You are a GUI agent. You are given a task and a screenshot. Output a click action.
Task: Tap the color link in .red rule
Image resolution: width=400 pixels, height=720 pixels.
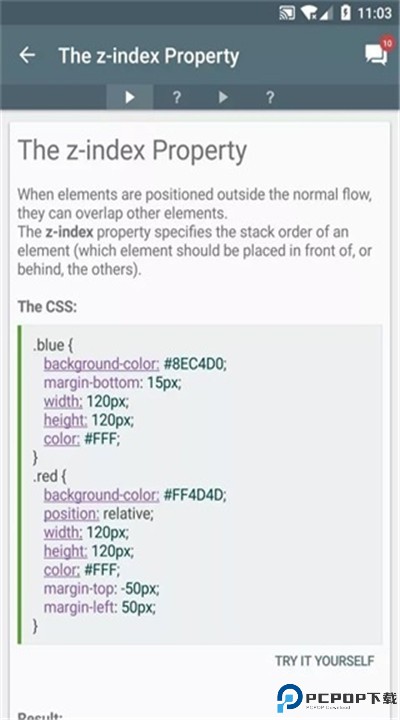62,570
